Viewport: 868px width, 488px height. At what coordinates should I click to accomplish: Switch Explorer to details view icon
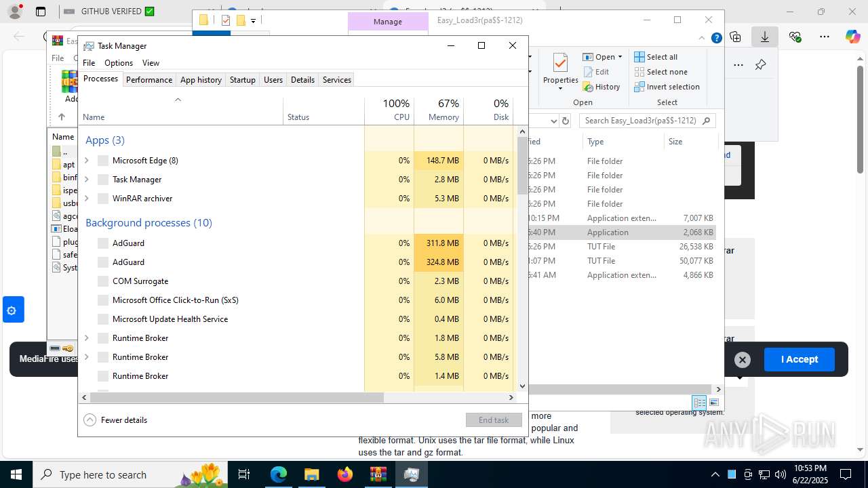point(699,403)
